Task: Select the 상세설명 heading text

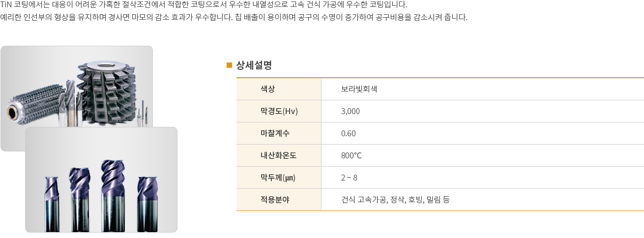Action: point(254,65)
